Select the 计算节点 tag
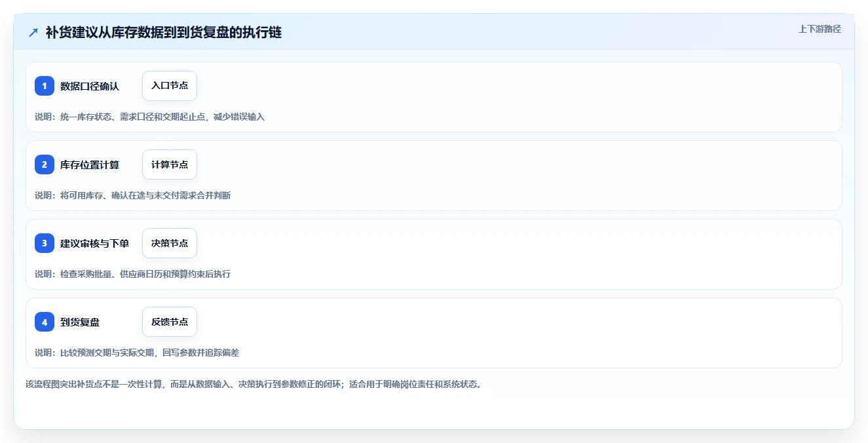This screenshot has width=868, height=443. coord(170,164)
